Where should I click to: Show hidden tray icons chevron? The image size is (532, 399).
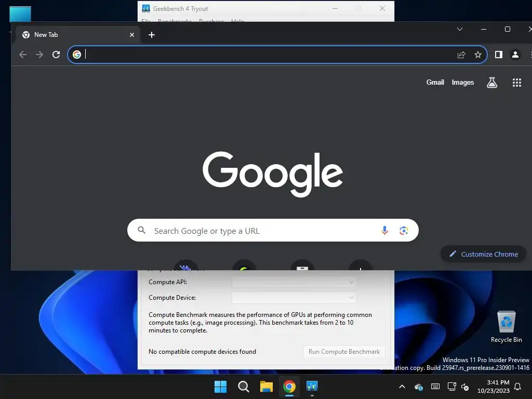point(402,387)
